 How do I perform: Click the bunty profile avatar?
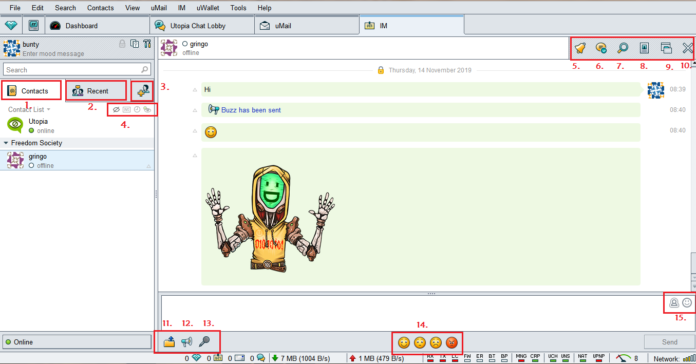(x=12, y=48)
